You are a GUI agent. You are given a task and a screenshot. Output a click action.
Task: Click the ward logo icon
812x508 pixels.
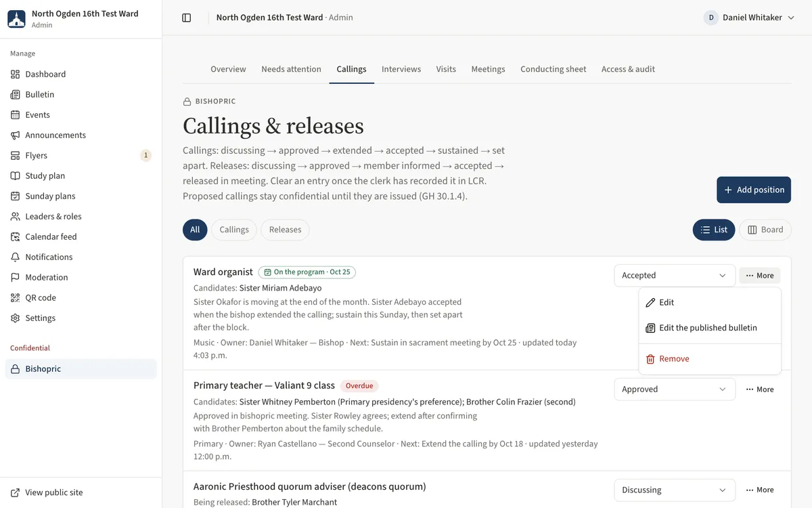click(x=17, y=19)
